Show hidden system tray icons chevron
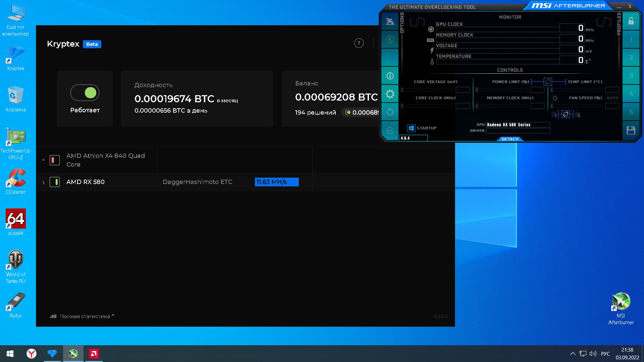644x362 pixels. tap(573, 354)
